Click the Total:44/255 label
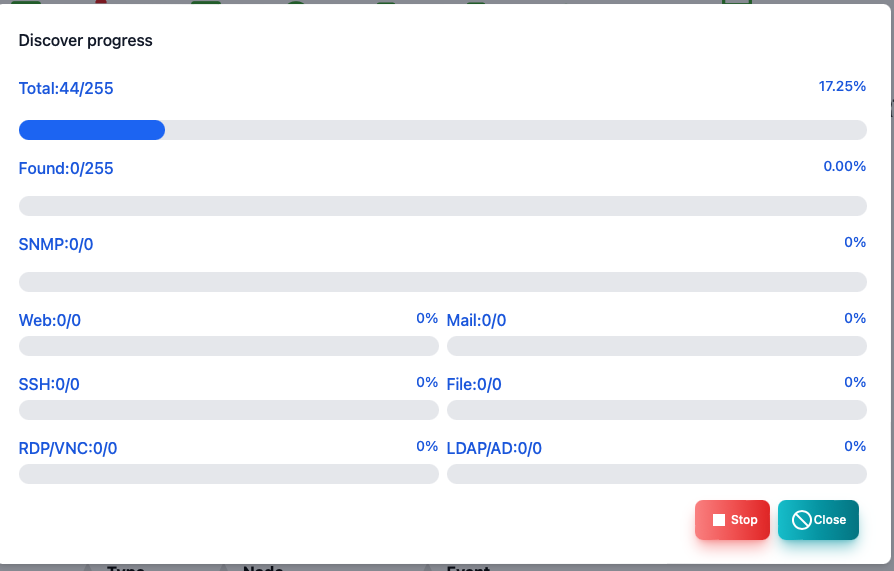 pos(66,88)
